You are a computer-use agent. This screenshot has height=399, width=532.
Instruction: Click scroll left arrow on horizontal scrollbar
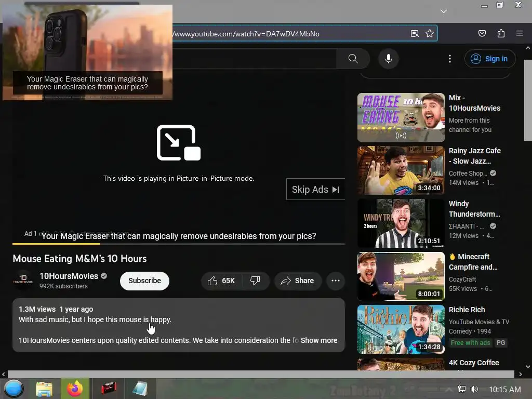[x=4, y=374]
